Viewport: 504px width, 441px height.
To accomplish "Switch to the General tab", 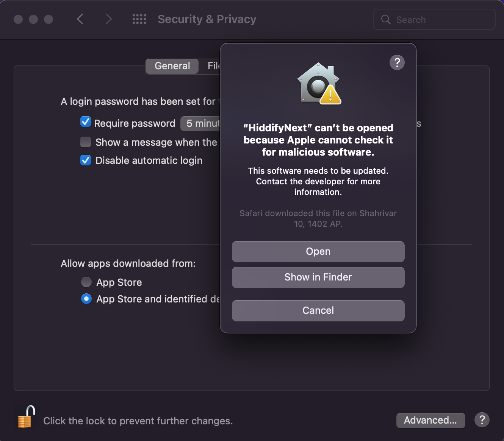I will [172, 66].
